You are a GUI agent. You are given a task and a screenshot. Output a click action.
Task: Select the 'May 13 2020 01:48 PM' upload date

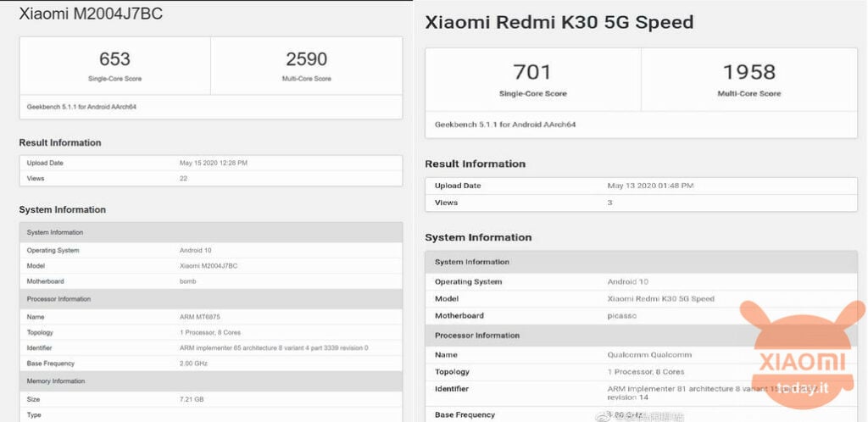pos(650,186)
